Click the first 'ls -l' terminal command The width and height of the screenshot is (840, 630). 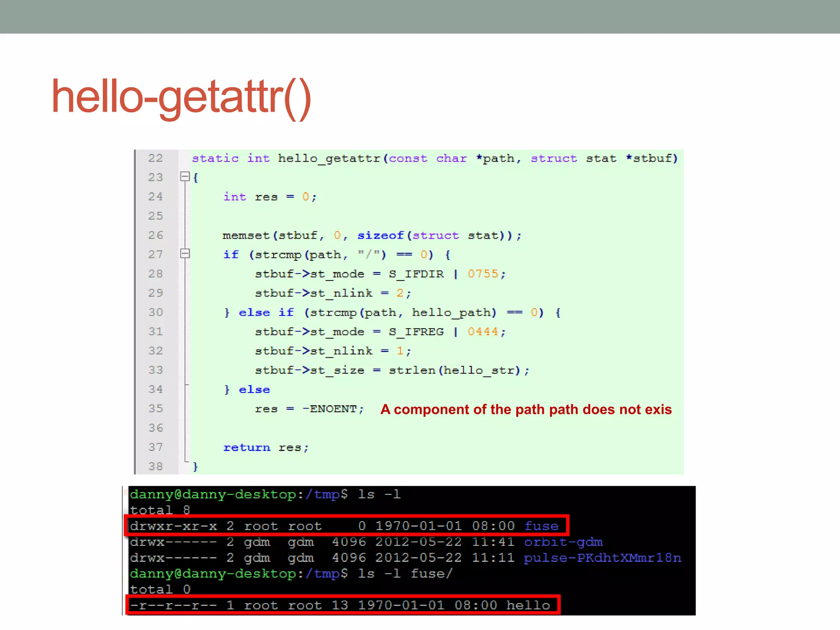[379, 495]
